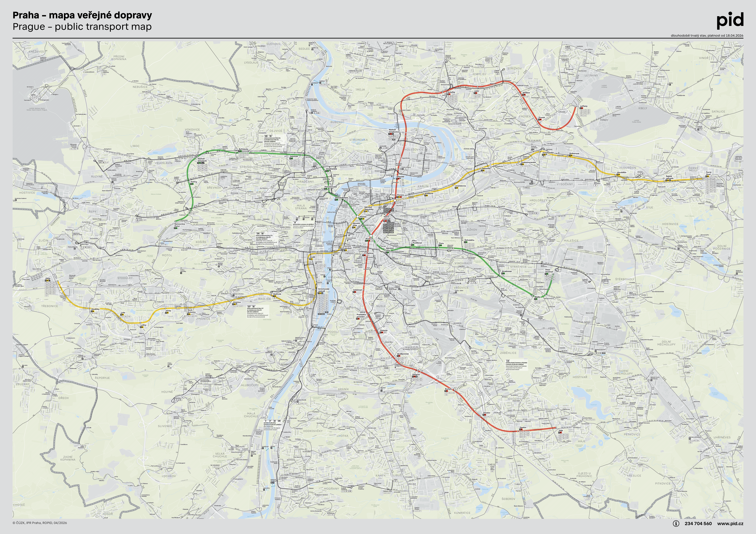Click the Nádraží Holešovice station label
Screen dimensions: 756x534
point(394,131)
